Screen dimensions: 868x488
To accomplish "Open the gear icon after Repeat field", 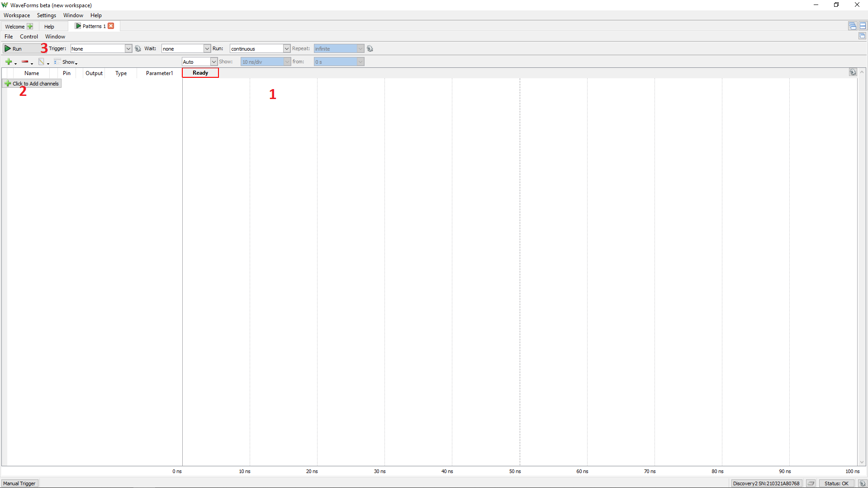I will [x=370, y=49].
